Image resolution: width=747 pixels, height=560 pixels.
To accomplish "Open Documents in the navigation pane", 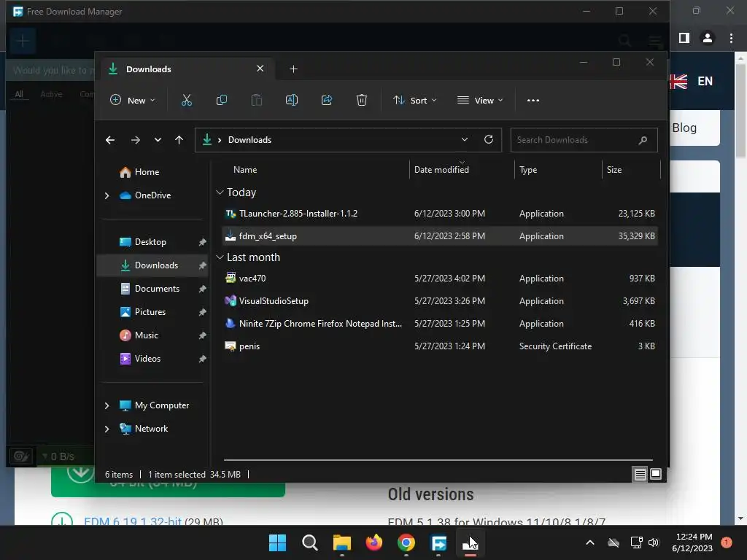I will click(157, 289).
